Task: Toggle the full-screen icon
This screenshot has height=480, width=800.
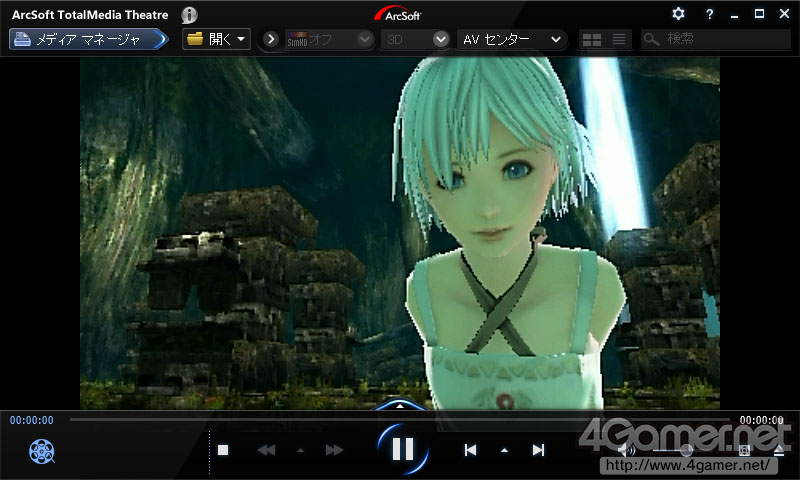Action: (744, 450)
